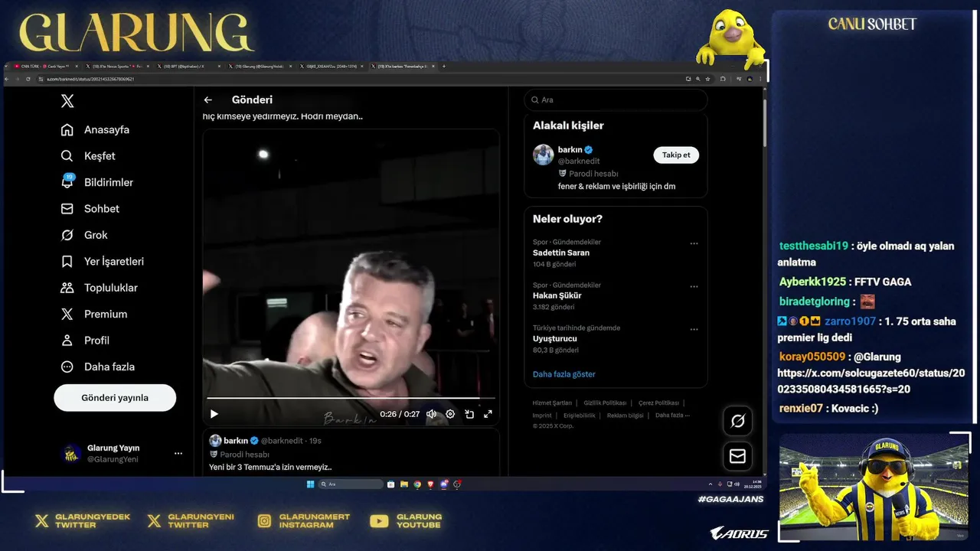Screen dimensions: 980x551
Task: Click the X logo in the sidebar
Action: point(67,101)
